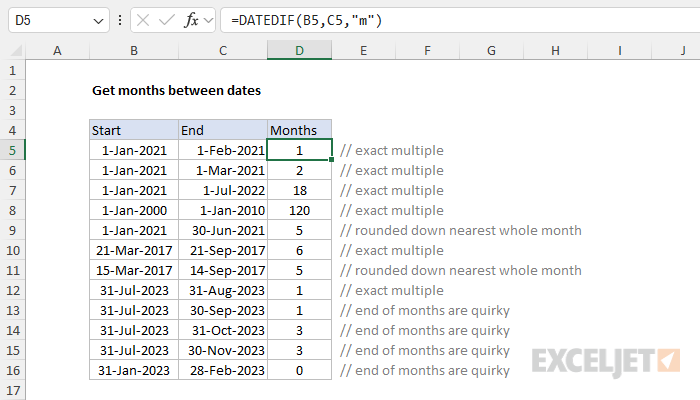Select column A header
700x400 pixels.
coord(57,50)
